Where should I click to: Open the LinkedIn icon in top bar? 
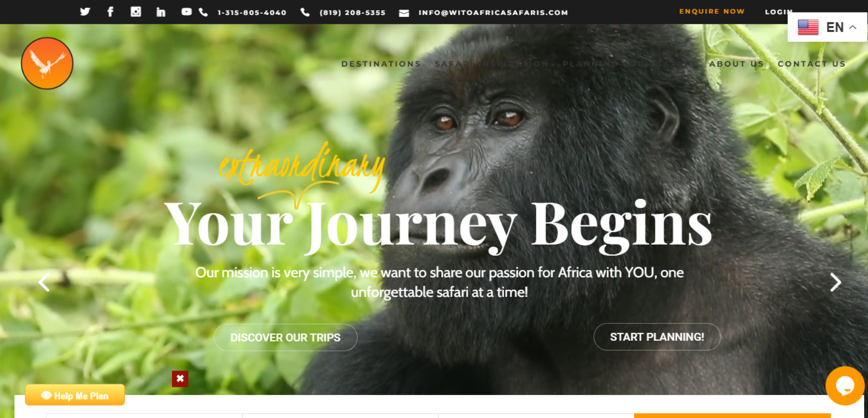point(161,12)
